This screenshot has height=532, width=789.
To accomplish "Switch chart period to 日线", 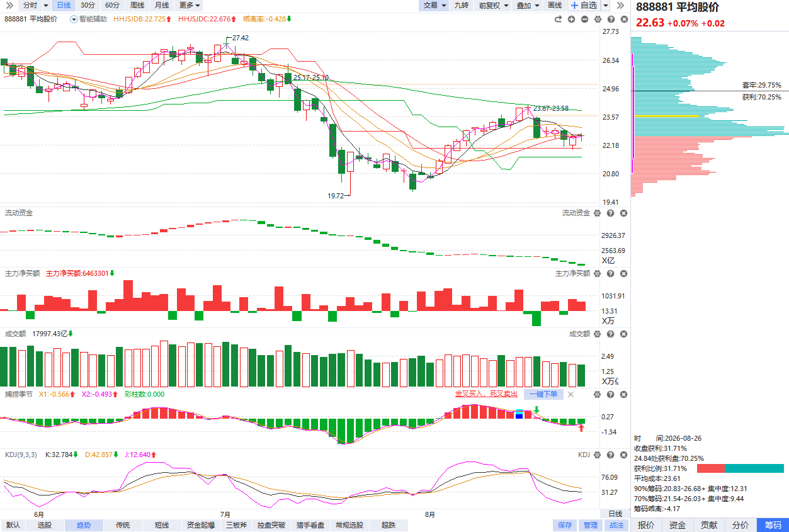I will pos(64,5).
